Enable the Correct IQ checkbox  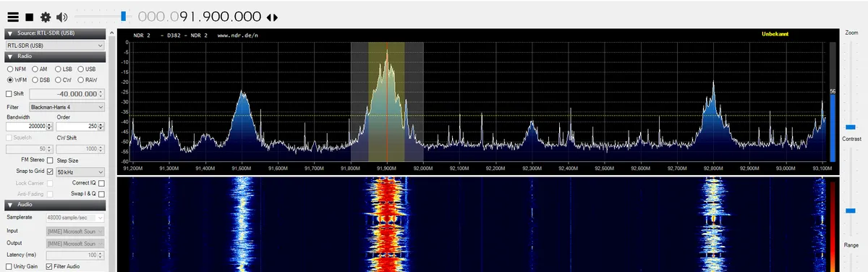(101, 184)
